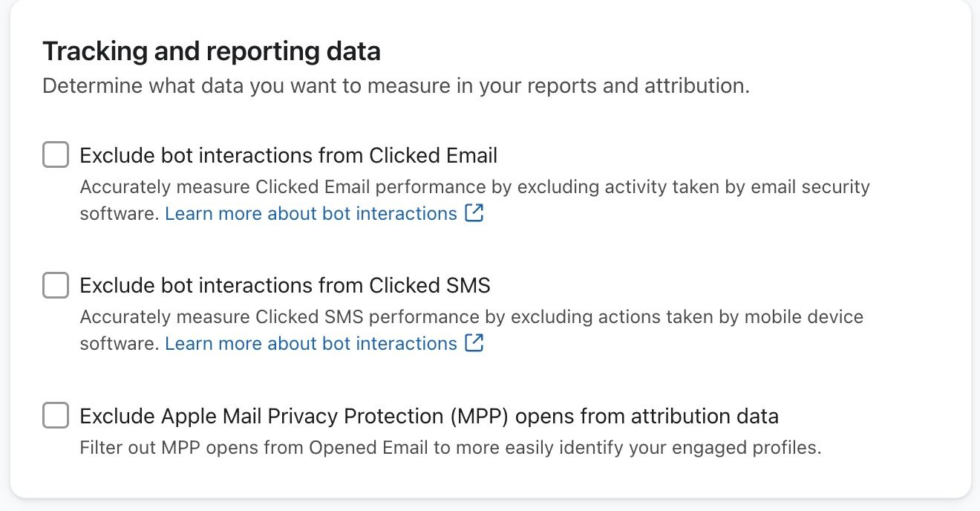Viewport: 980px width, 511px height.
Task: Open the bot interactions article from the Clicked SMS section
Action: [312, 343]
